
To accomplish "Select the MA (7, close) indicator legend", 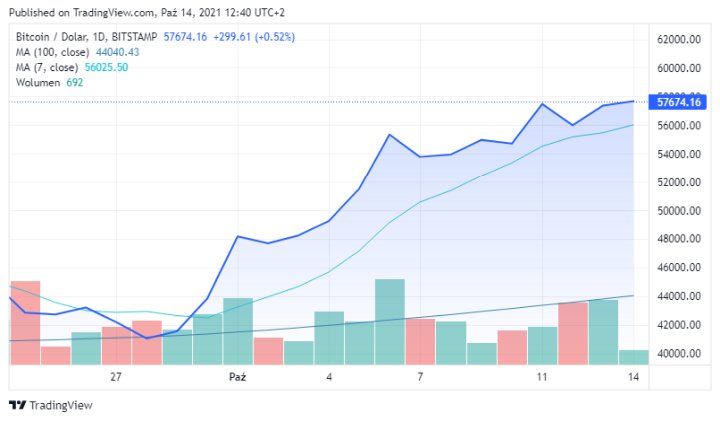I will (46, 67).
